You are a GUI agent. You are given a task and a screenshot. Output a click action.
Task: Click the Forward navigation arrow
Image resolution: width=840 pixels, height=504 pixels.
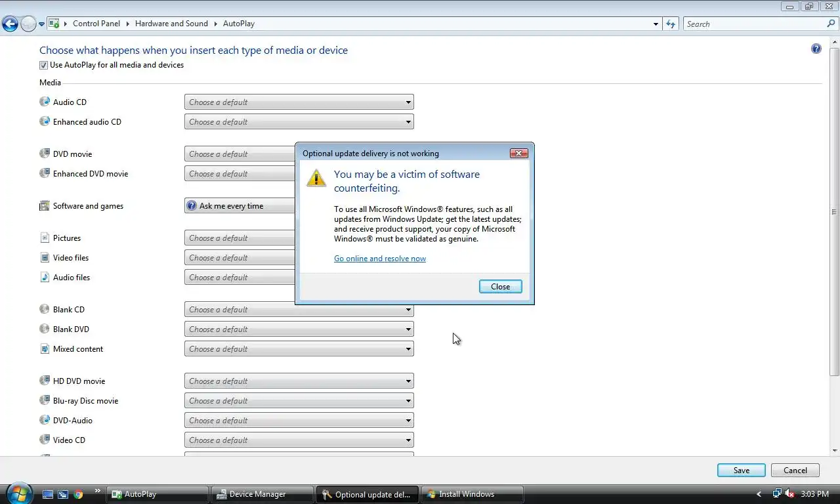point(28,24)
